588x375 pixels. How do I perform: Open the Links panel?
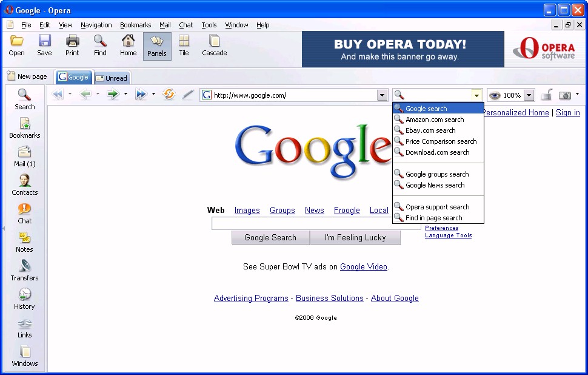24,328
